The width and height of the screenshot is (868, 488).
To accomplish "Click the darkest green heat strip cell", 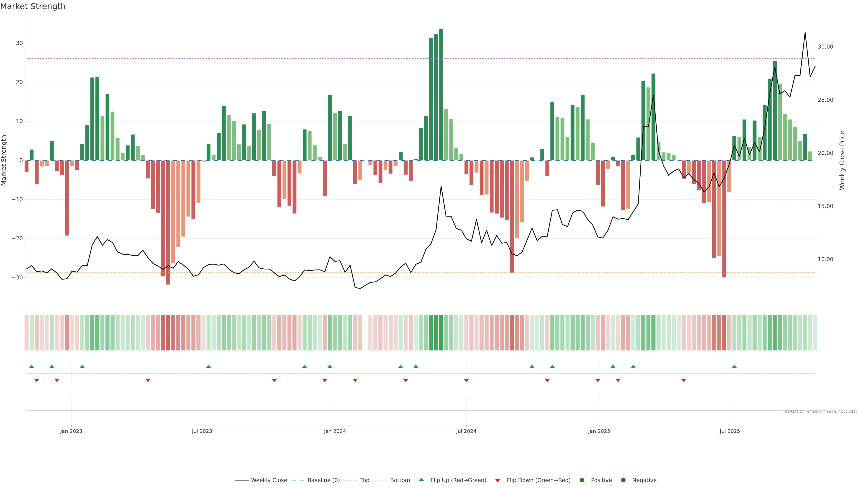I will point(441,333).
